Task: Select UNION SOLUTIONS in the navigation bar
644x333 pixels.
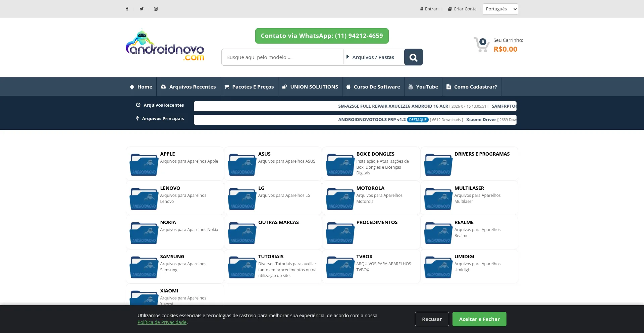Action: [x=310, y=87]
